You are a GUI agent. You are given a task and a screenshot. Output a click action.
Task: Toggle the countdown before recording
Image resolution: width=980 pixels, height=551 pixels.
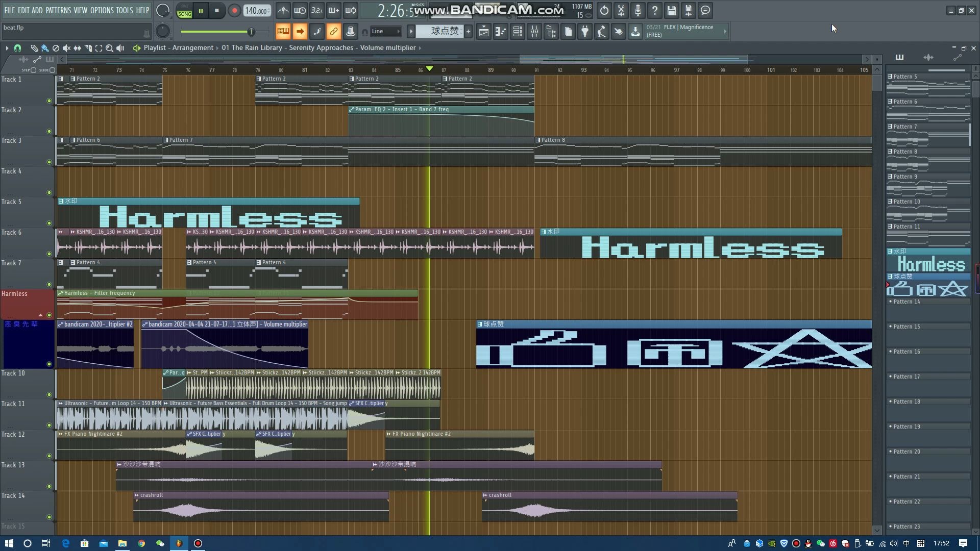pos(316,10)
